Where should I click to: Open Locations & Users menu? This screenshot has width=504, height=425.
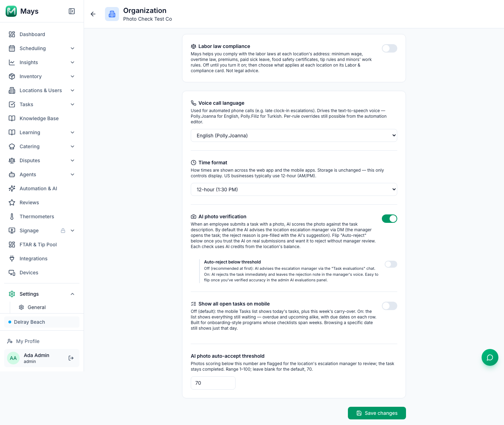[x=42, y=90]
